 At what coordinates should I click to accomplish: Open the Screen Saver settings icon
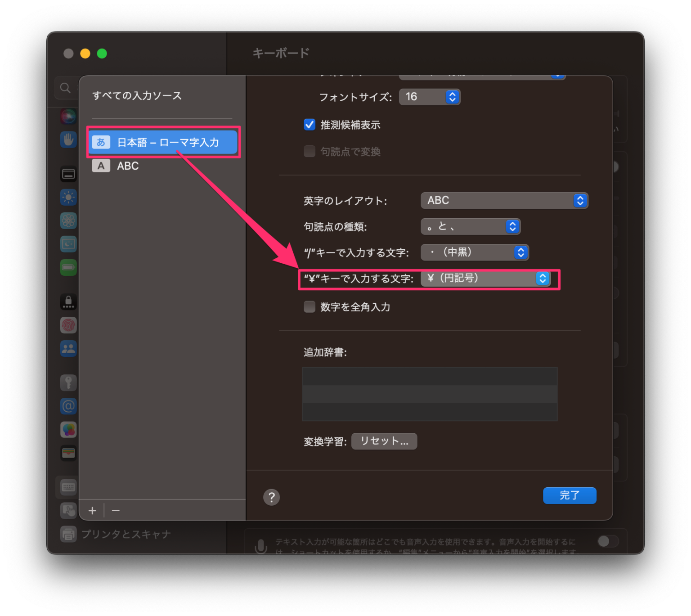(68, 244)
